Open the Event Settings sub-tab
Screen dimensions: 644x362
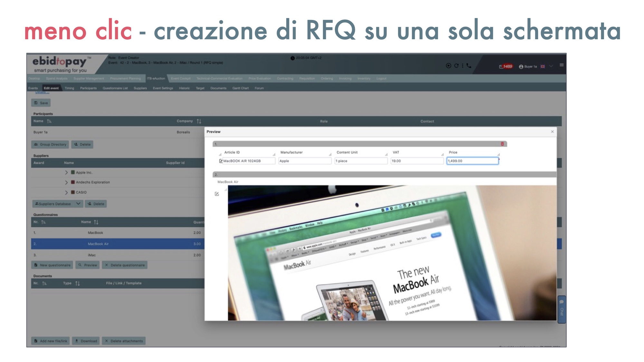pos(163,88)
